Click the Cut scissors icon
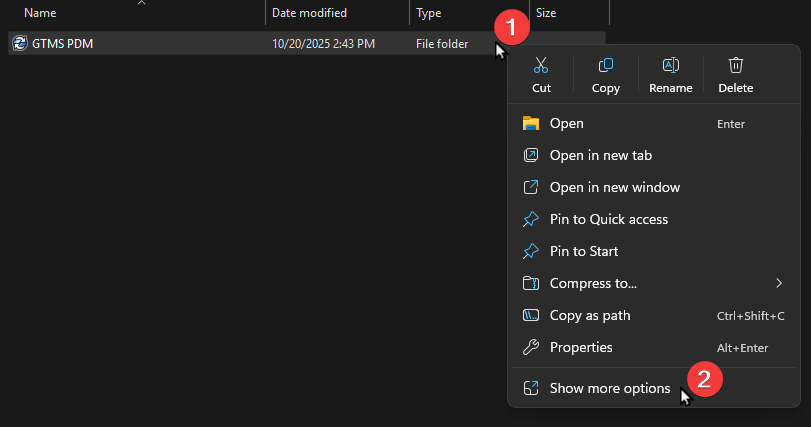The image size is (811, 427). [541, 66]
